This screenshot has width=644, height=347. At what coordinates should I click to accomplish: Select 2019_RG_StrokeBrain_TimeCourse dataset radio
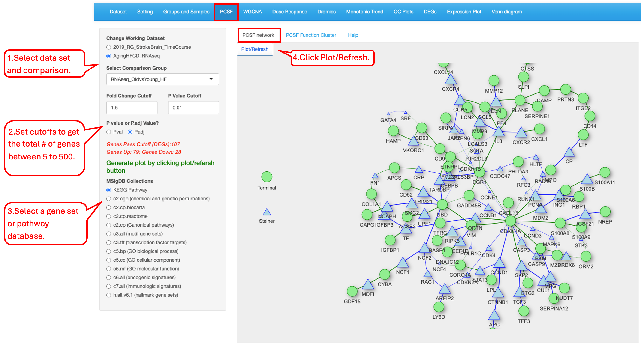pos(108,47)
